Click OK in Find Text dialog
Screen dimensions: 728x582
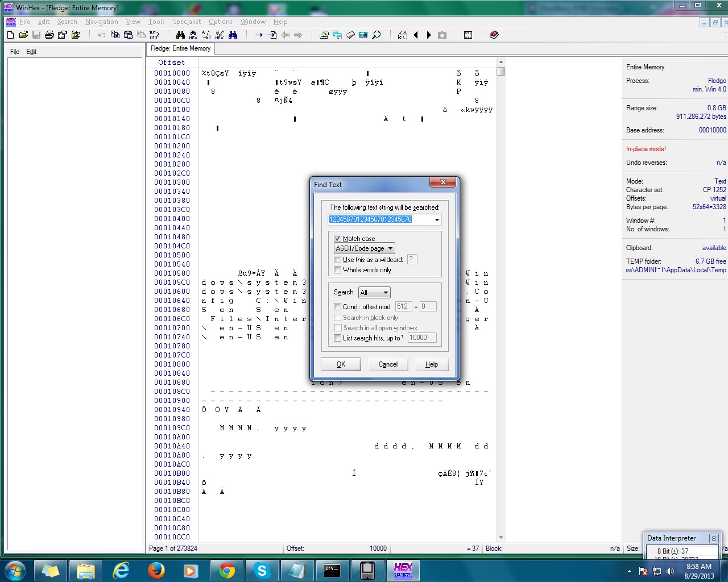click(x=341, y=364)
